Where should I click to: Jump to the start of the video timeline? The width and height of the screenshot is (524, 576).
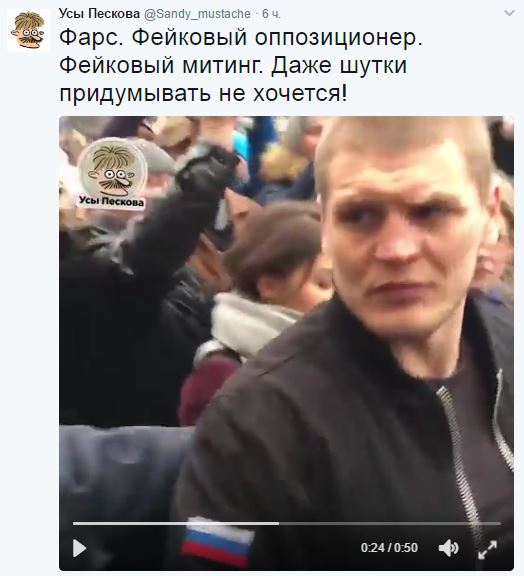(x=74, y=523)
